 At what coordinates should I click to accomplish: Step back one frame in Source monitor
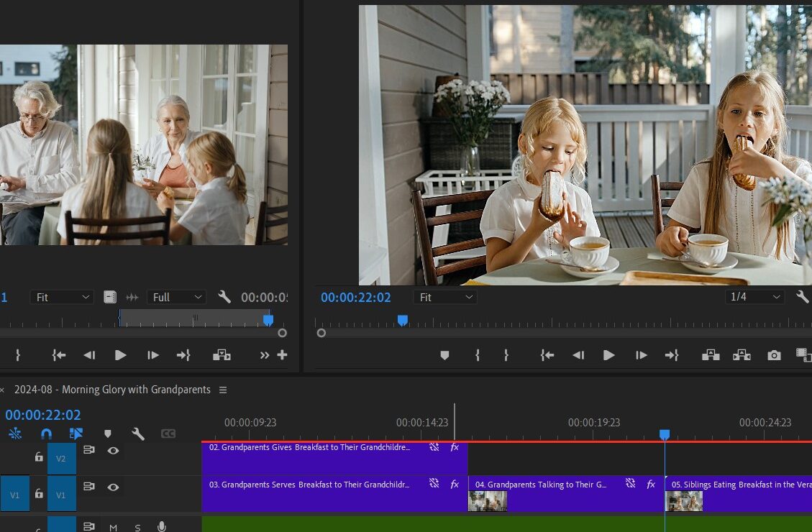pyautogui.click(x=89, y=355)
